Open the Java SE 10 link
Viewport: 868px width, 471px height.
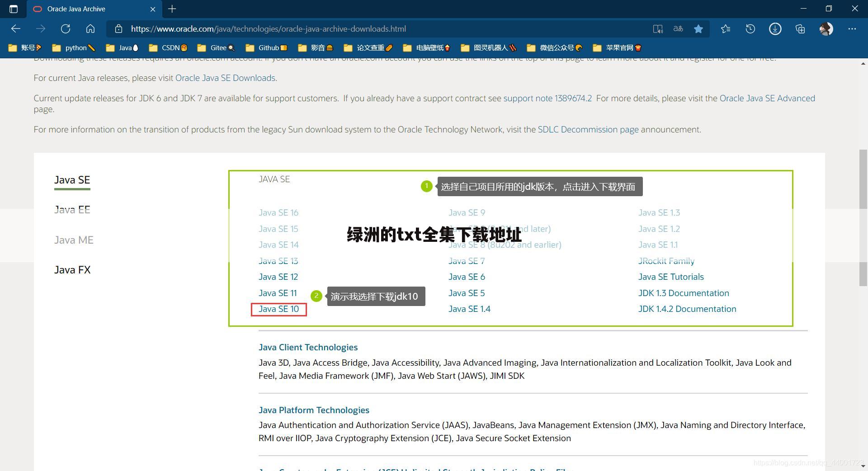[x=278, y=309]
